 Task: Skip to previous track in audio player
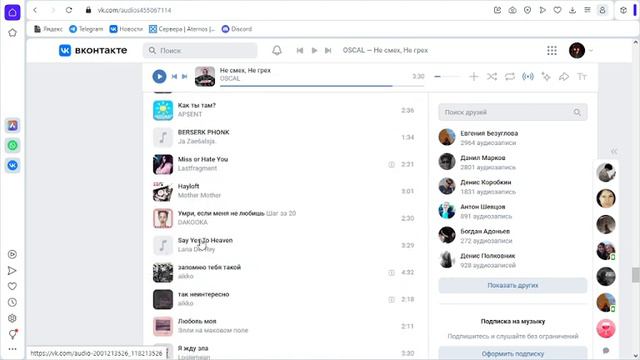174,76
